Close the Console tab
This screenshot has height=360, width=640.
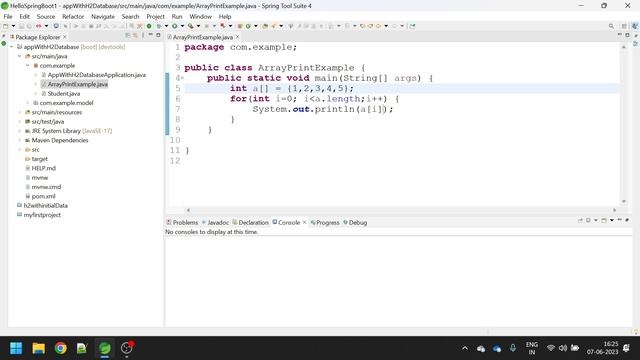(304, 222)
